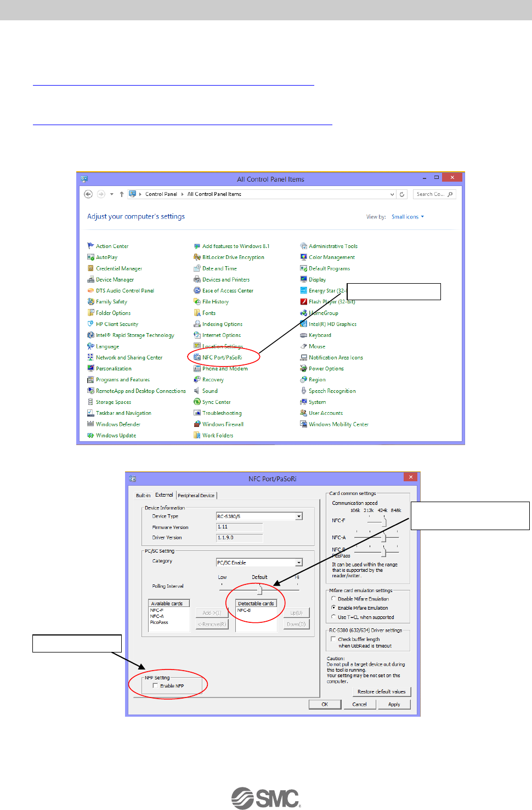Click the Apply button

[394, 704]
